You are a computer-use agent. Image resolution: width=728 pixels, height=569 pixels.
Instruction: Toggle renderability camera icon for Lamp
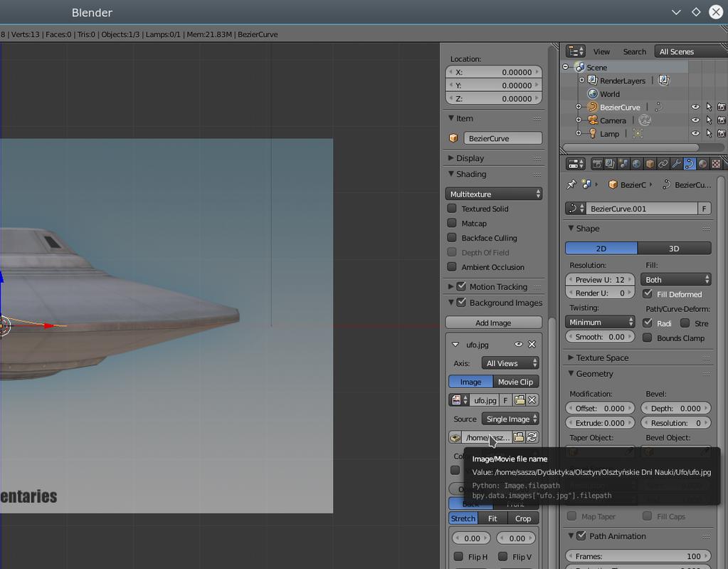[722, 133]
